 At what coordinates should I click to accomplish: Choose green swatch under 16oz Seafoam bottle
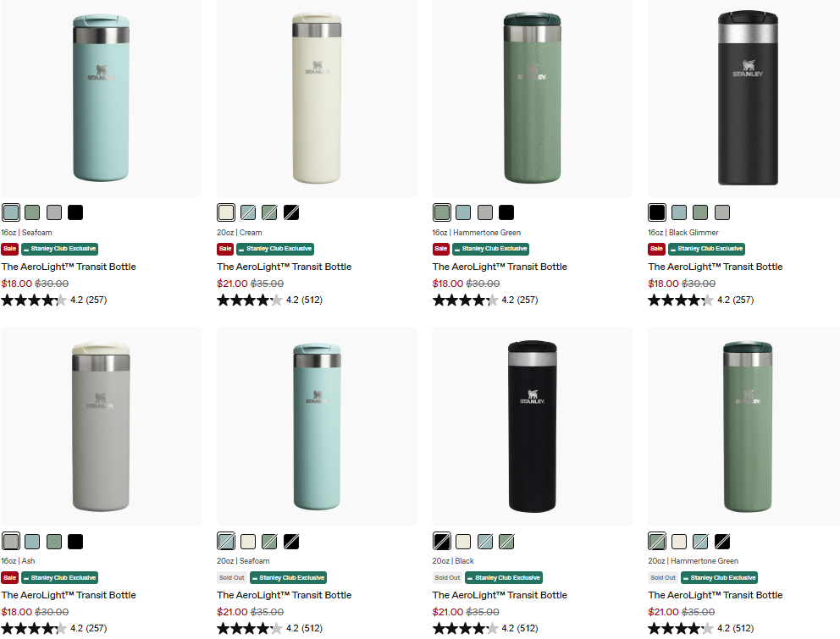[x=32, y=212]
